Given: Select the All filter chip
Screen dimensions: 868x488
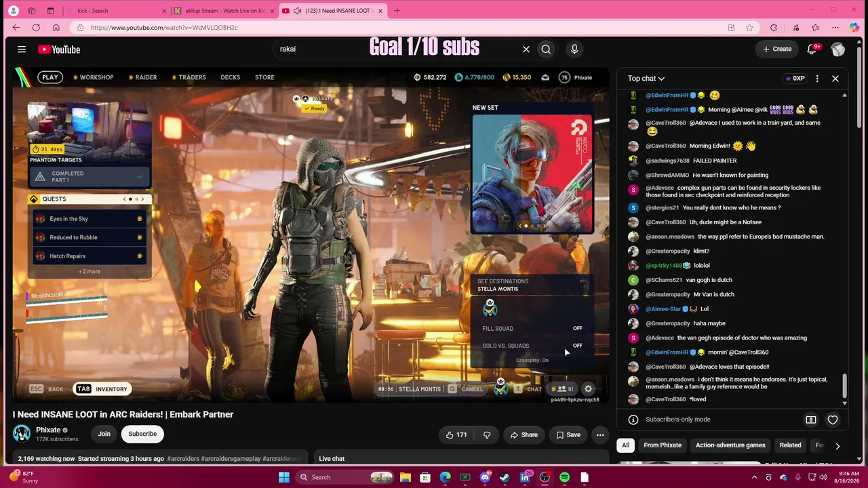Looking at the screenshot, I should tap(626, 445).
